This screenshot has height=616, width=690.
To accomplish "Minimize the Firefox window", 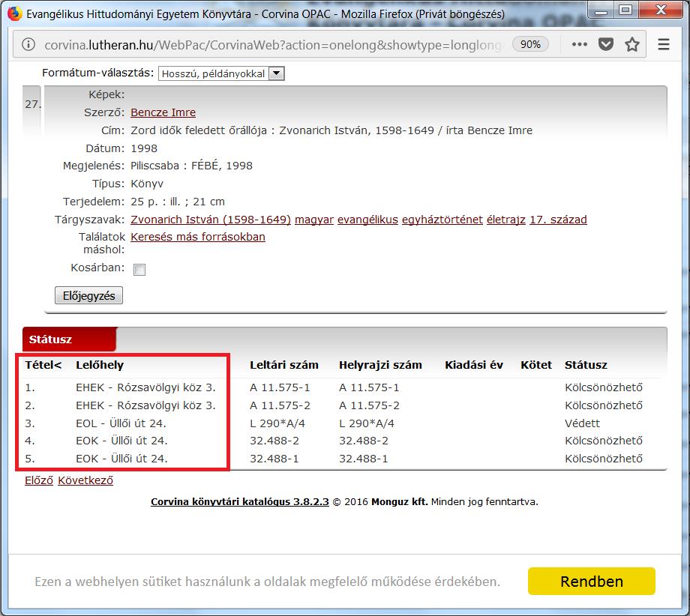I will click(601, 10).
